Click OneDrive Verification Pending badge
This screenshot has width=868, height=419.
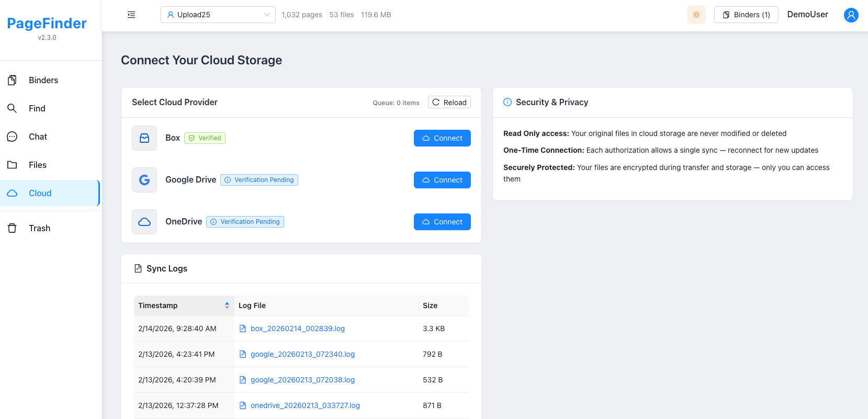point(245,222)
